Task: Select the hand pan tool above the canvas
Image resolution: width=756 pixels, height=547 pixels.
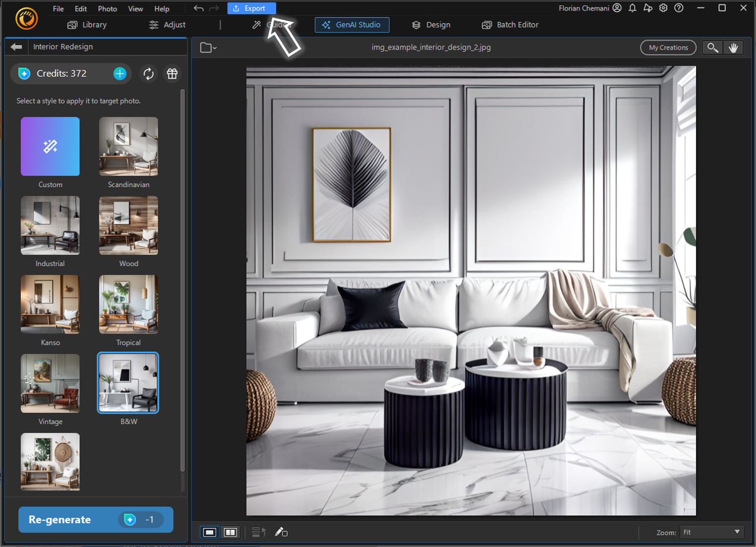Action: 734,47
